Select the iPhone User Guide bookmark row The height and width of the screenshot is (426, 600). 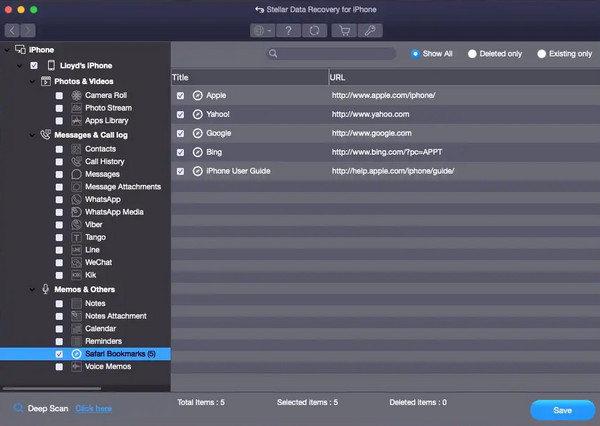[x=385, y=171]
